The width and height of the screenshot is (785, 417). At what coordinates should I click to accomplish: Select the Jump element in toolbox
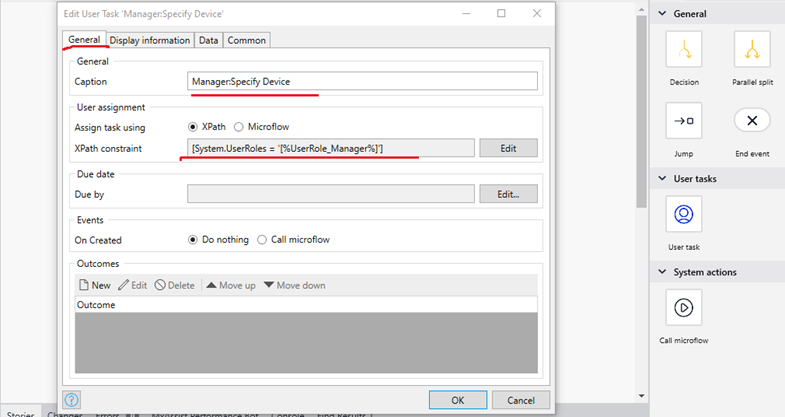[684, 121]
